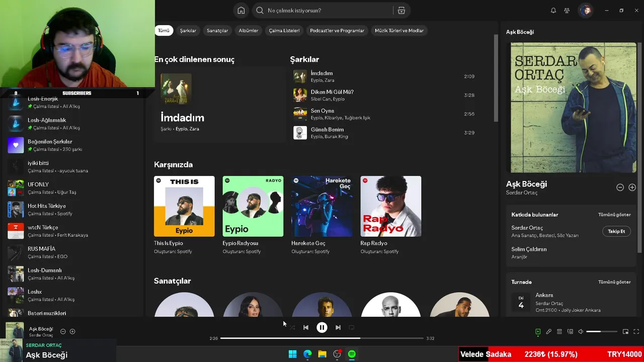The width and height of the screenshot is (644, 362).
Task: Open the Leshx playlist
Action: tap(73, 295)
